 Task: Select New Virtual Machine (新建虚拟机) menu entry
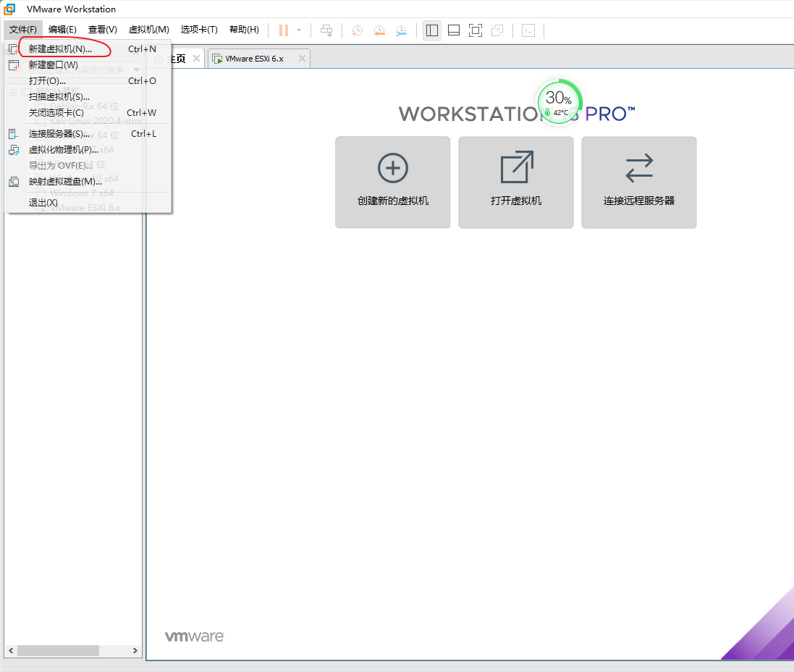pos(88,49)
